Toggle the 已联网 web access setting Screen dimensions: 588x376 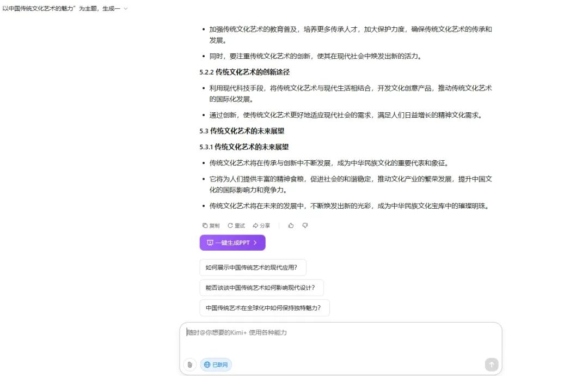[216, 365]
